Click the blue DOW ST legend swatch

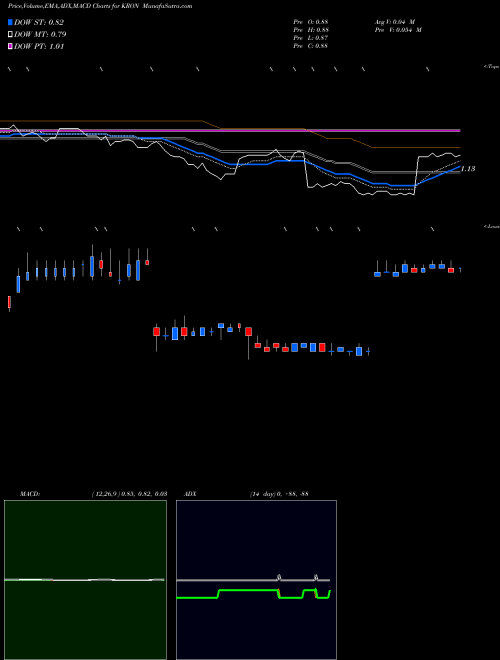[x=10, y=22]
